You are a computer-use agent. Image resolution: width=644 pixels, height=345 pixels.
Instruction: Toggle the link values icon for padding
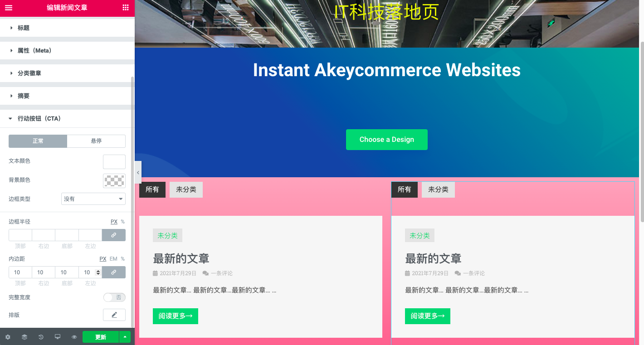[114, 272]
